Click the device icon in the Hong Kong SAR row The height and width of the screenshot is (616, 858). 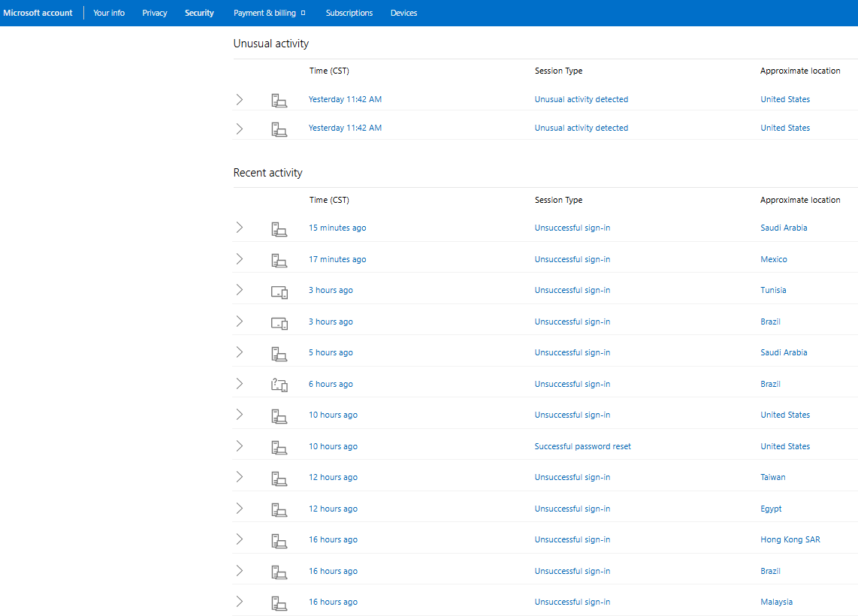click(279, 541)
